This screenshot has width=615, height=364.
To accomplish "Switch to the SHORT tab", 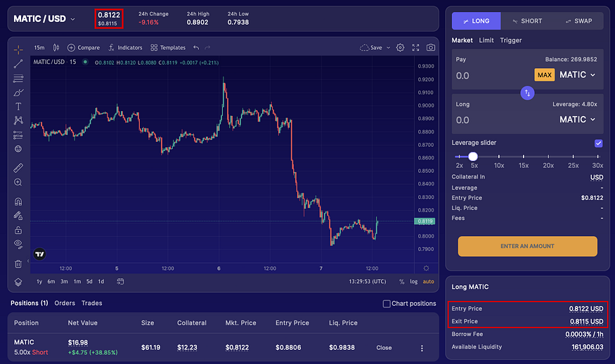I will (x=526, y=21).
